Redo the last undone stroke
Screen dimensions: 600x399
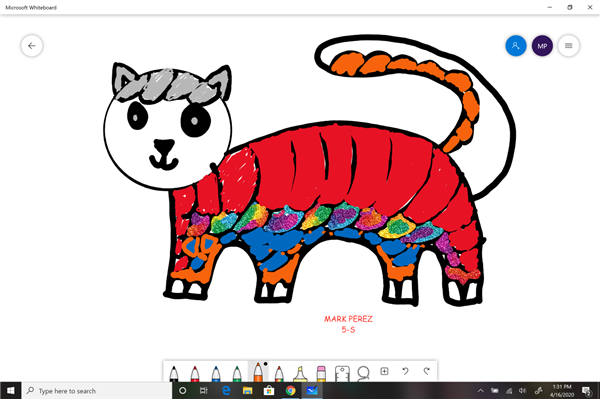(426, 371)
